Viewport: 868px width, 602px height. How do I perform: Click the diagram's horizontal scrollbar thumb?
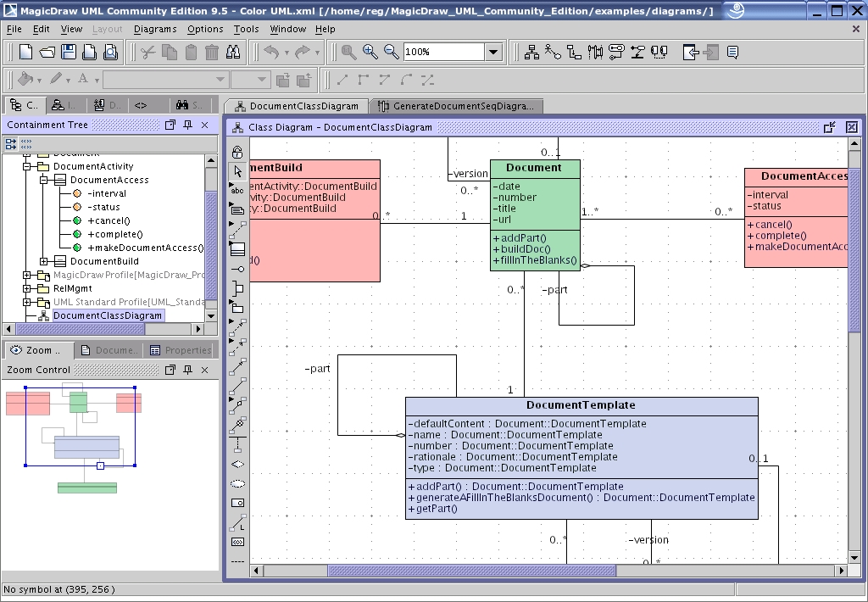[x=470, y=571]
